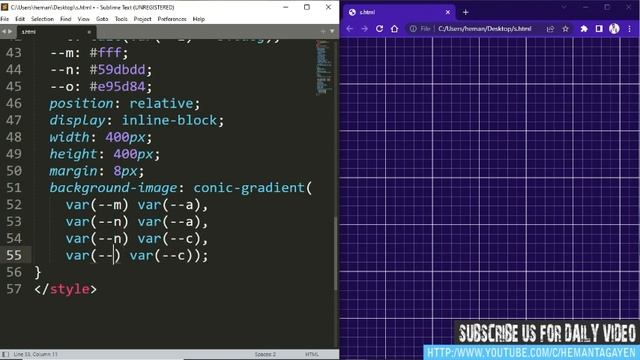640x360 pixels.
Task: Reload the page in Chrome
Action: pyautogui.click(x=379, y=29)
